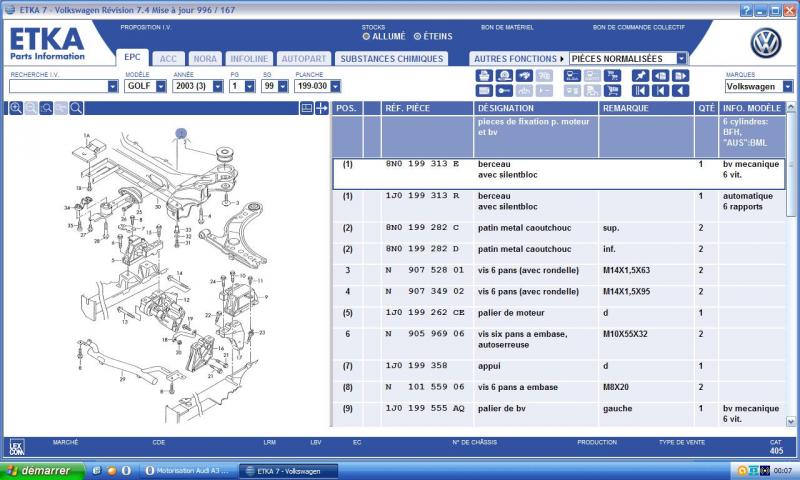
Task: Expand the AUTRES FONCTIONS menu
Action: pos(518,59)
